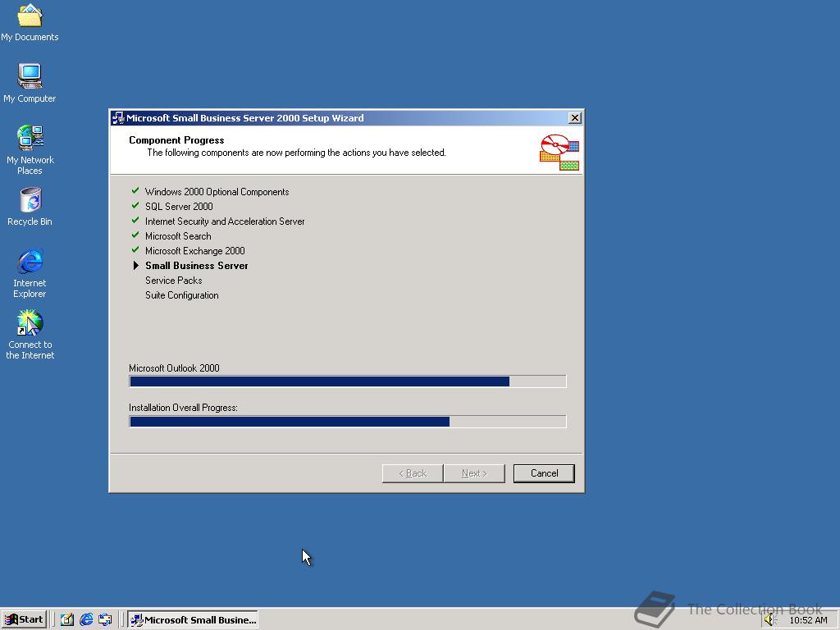Click the checkmark beside Microsoft Exchange 2000
The height and width of the screenshot is (630, 840).
(x=135, y=250)
